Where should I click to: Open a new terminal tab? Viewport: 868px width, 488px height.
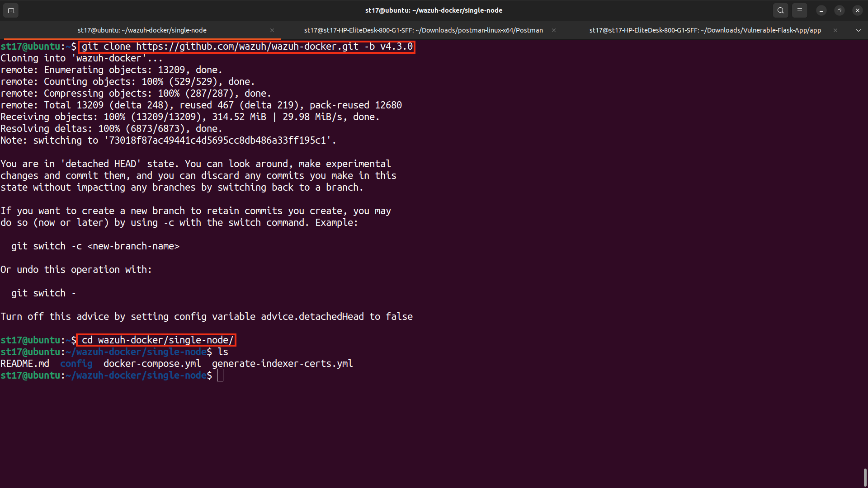(11, 10)
